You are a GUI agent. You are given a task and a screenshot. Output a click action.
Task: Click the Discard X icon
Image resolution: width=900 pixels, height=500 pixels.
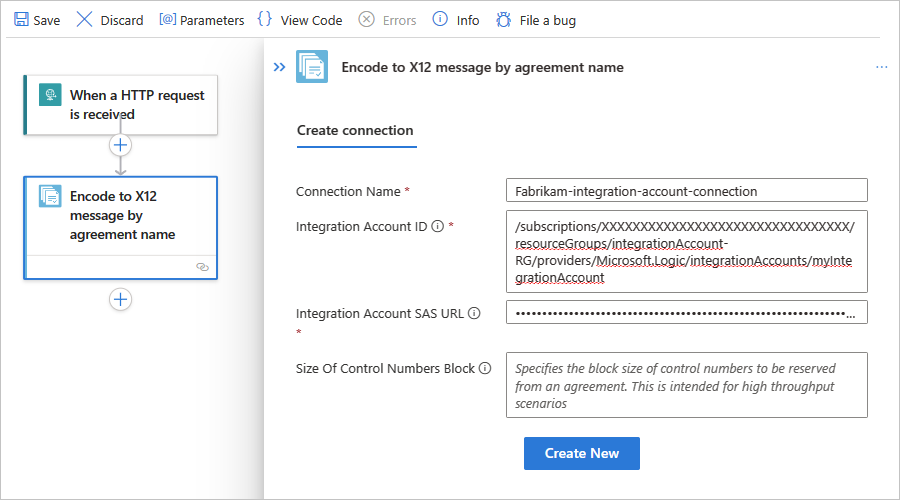(x=85, y=20)
